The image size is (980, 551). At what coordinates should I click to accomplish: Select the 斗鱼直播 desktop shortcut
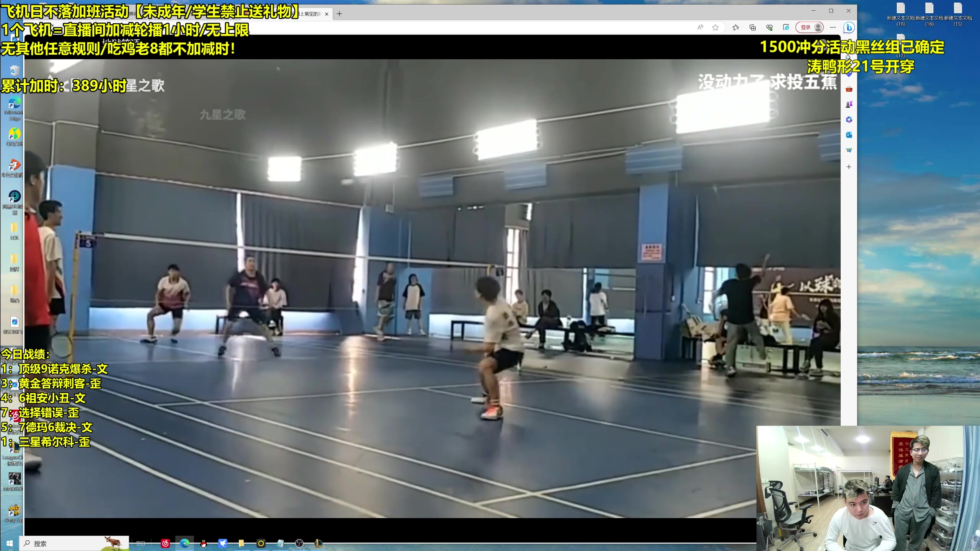[13, 168]
